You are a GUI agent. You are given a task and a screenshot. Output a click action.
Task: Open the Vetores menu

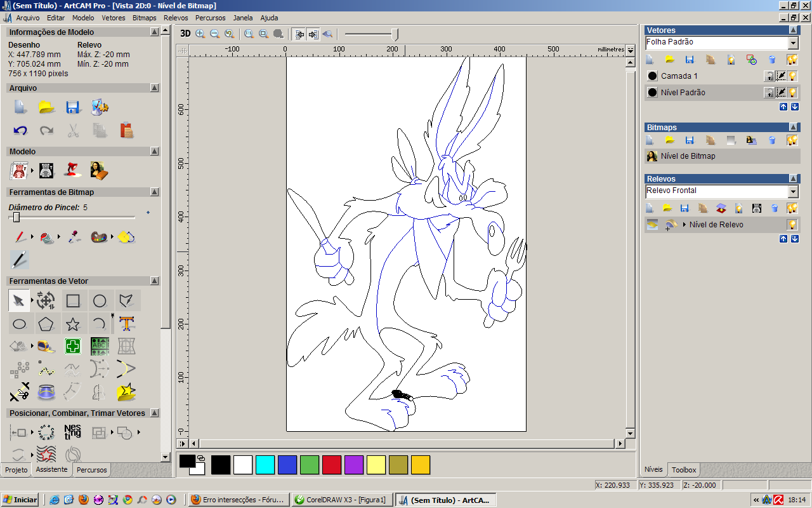(x=114, y=18)
